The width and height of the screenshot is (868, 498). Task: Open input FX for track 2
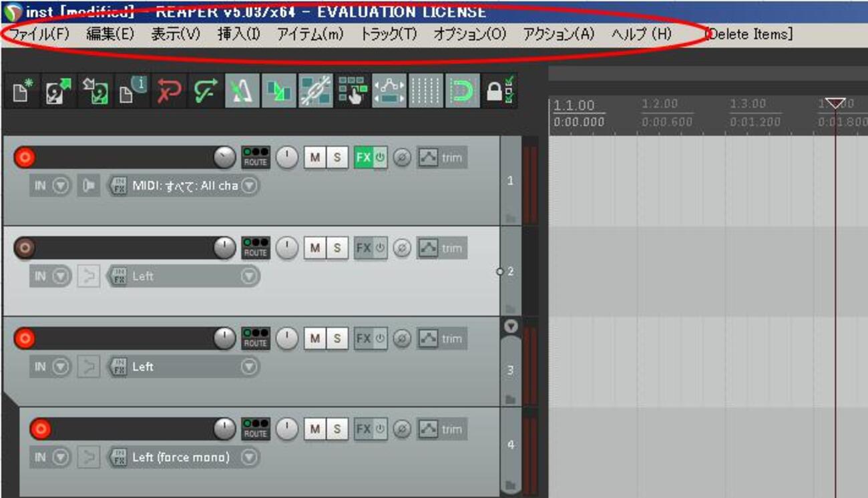tap(119, 276)
